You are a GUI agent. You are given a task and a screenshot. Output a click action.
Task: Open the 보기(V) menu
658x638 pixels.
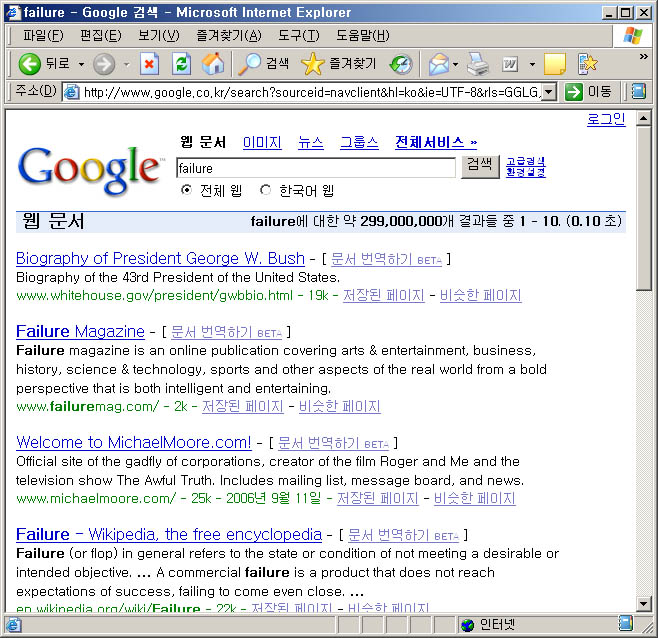159,36
